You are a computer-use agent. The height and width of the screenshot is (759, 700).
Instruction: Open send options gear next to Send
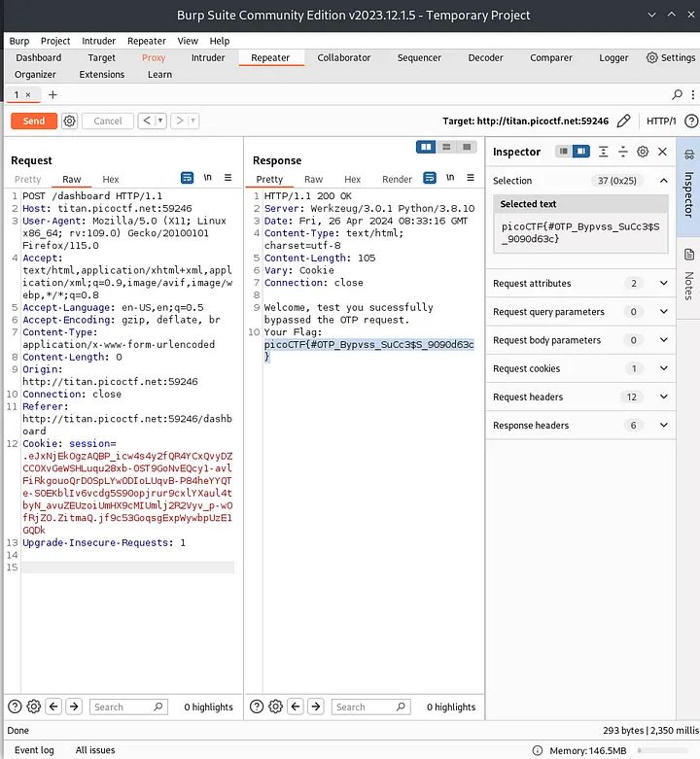[70, 121]
